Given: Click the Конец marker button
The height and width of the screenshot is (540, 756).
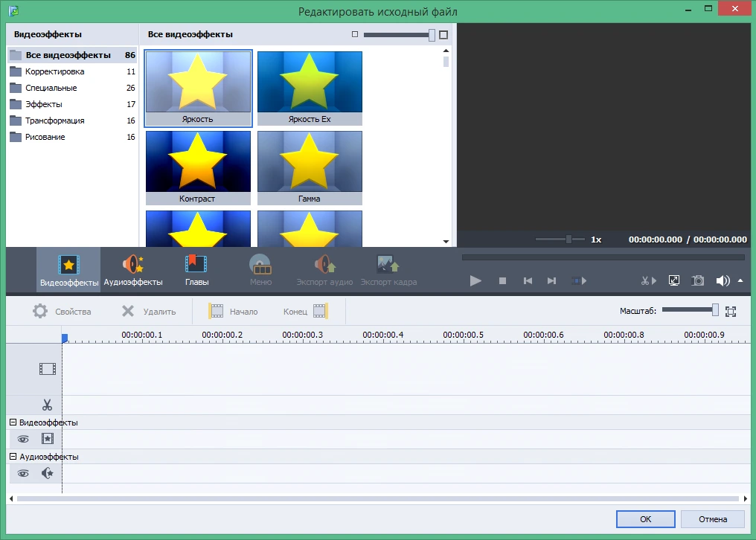Looking at the screenshot, I should click(306, 312).
